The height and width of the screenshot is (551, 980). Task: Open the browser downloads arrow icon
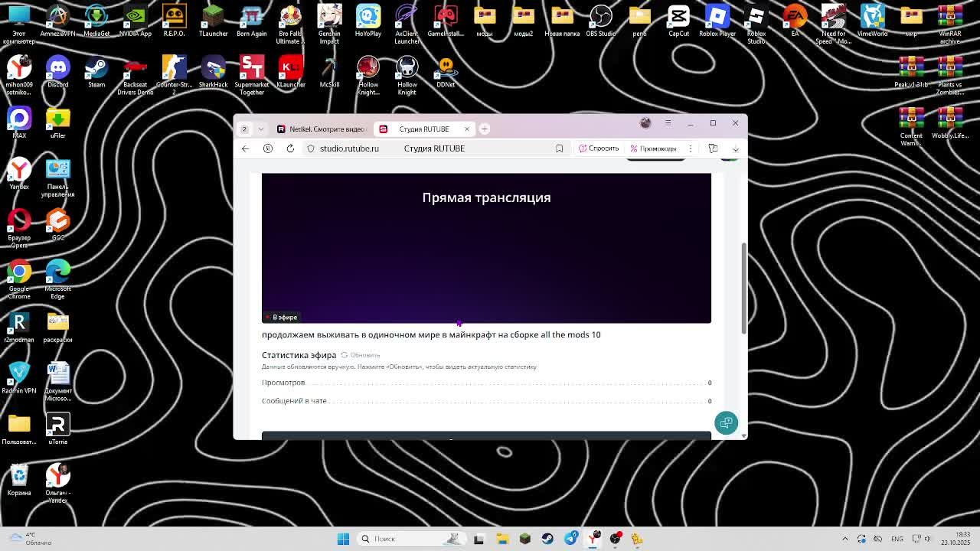click(735, 148)
